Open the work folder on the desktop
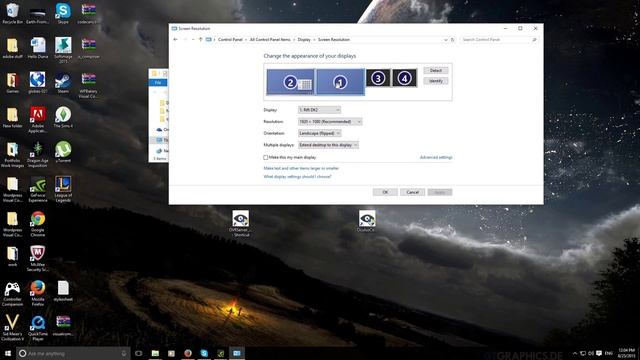This screenshot has width=640, height=360. 12,256
